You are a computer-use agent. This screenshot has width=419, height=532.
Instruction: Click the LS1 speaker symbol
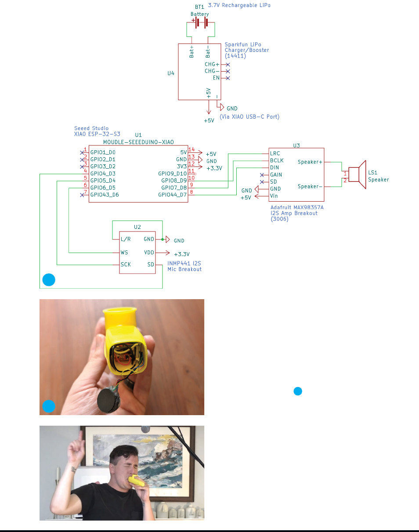(358, 175)
